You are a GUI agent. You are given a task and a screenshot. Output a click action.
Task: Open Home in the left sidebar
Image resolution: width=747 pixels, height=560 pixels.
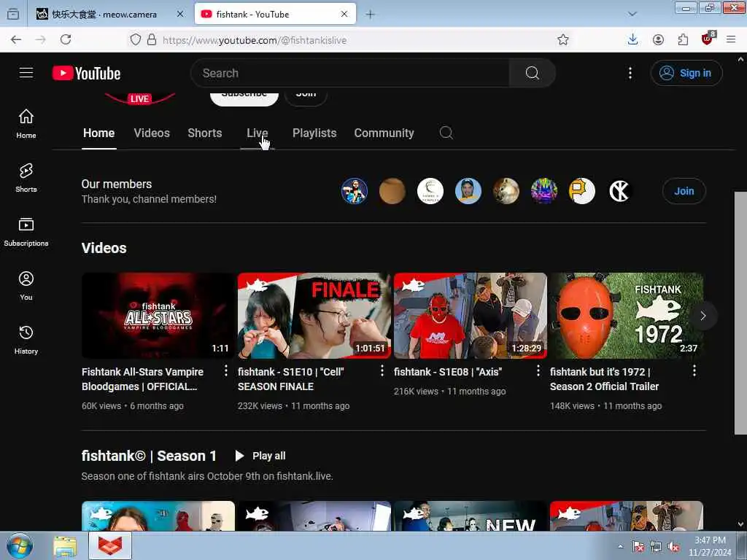26,124
